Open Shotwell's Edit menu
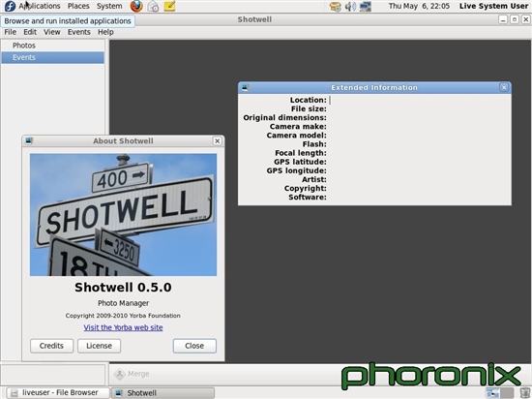 pos(30,32)
